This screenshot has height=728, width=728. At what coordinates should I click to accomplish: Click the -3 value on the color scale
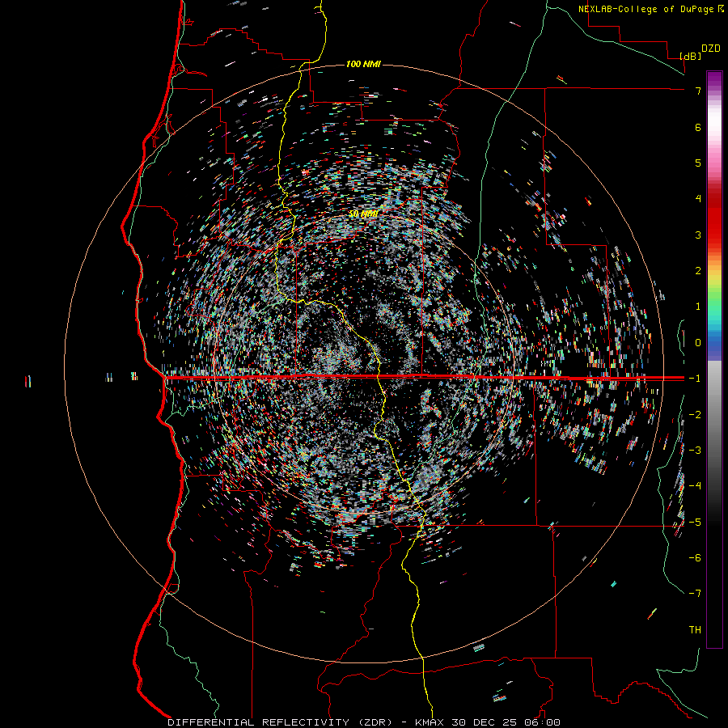click(x=695, y=451)
